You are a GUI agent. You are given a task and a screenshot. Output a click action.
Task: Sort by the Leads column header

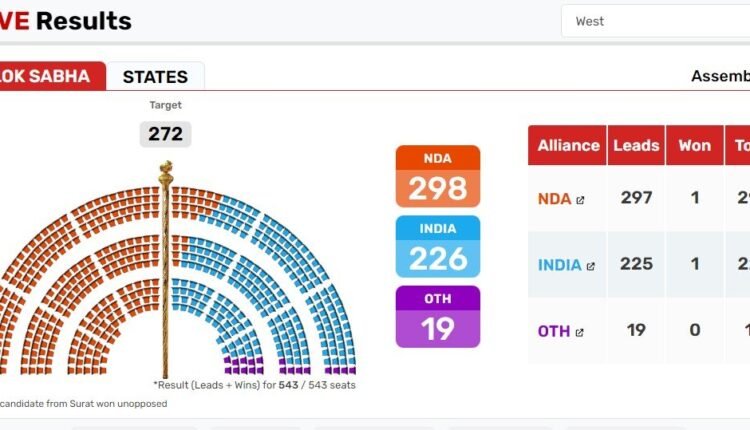[637, 145]
